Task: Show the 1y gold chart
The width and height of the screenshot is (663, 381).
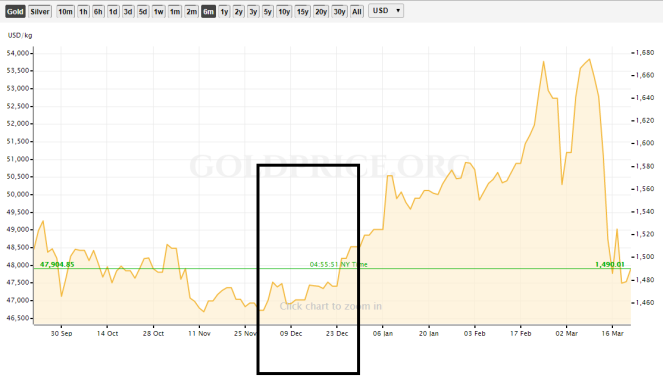Action: tap(225, 11)
